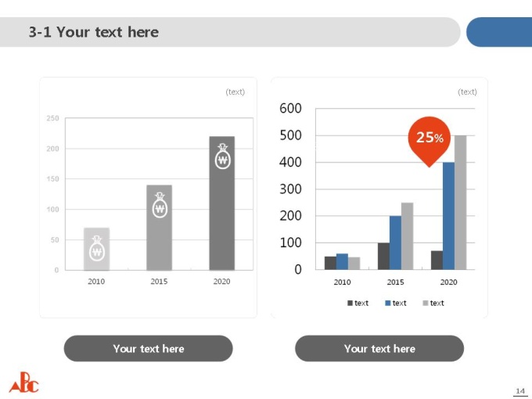
Task: Select the '3-1 Your text here' title
Action: tap(94, 32)
